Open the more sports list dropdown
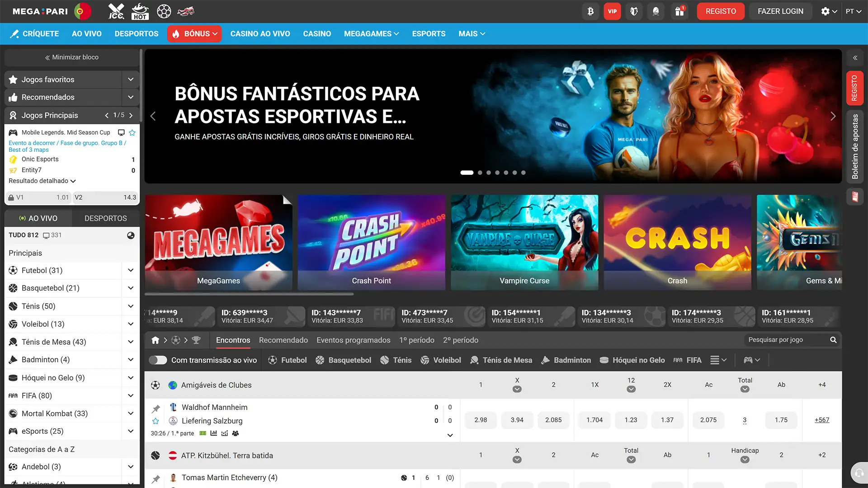The width and height of the screenshot is (868, 488). 718,360
